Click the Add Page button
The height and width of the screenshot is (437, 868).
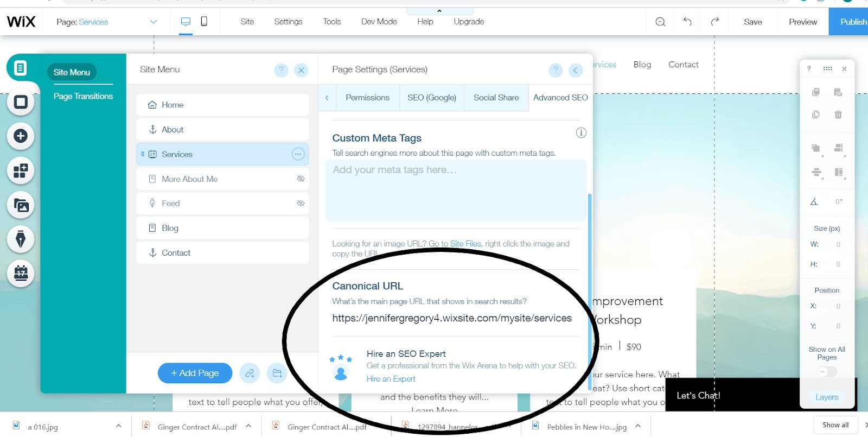(x=195, y=373)
